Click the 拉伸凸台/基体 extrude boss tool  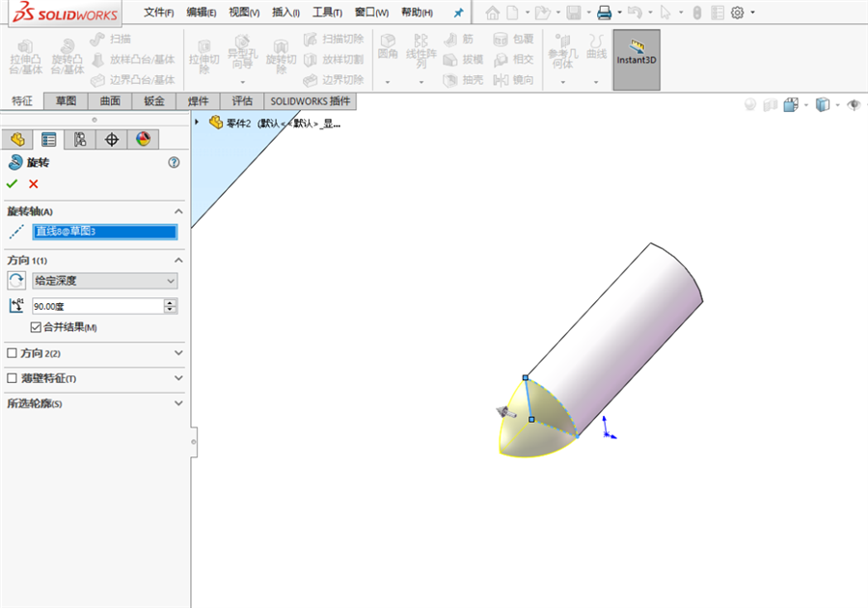(x=25, y=57)
